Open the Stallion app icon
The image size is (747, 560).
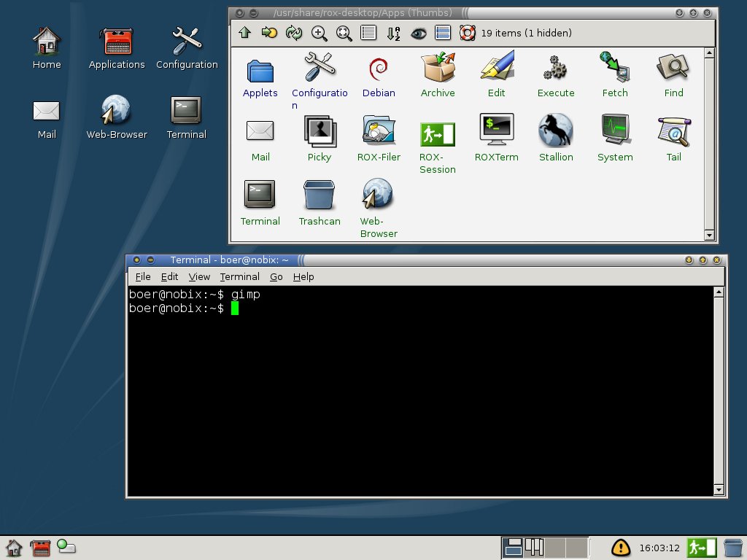[x=556, y=131]
